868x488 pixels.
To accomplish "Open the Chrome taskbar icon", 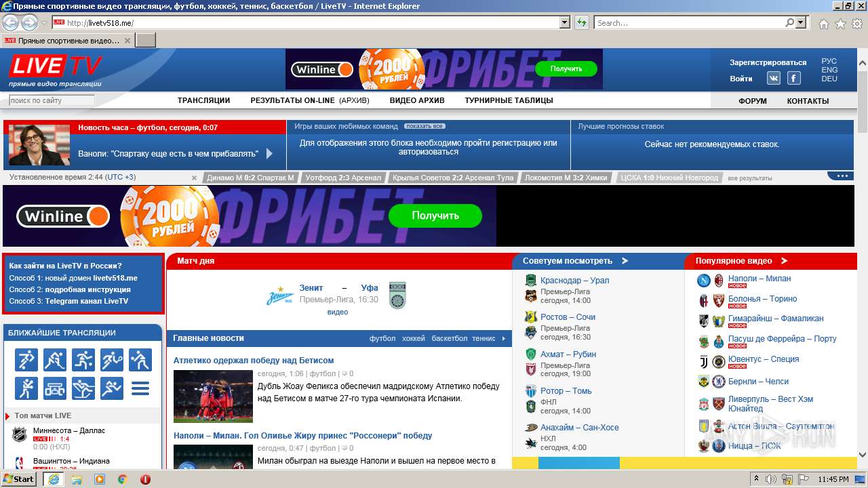I will click(123, 479).
